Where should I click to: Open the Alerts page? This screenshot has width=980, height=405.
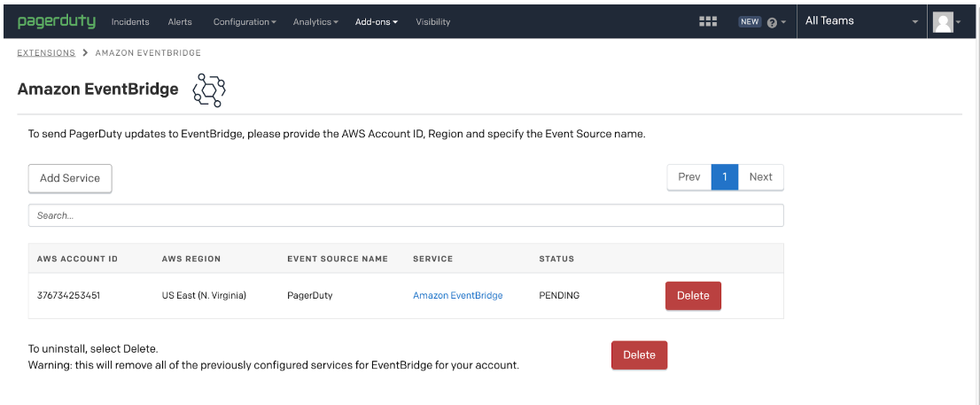tap(180, 21)
